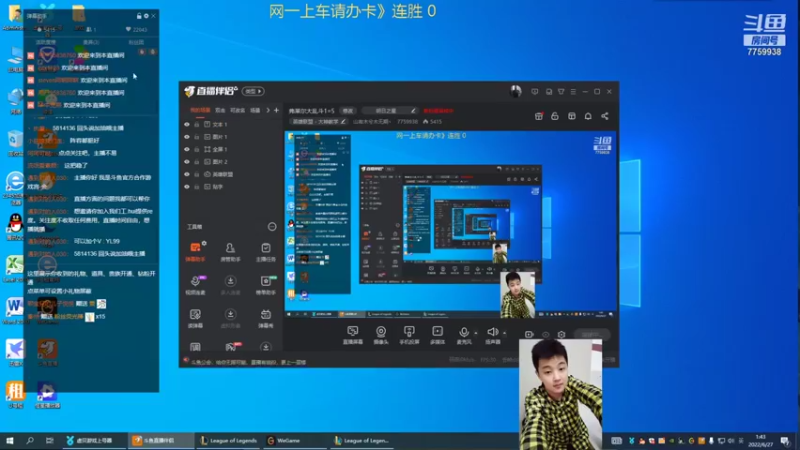Toggle visibility of the 图片 1 source
Image resolution: width=800 pixels, height=450 pixels.
pos(187,137)
